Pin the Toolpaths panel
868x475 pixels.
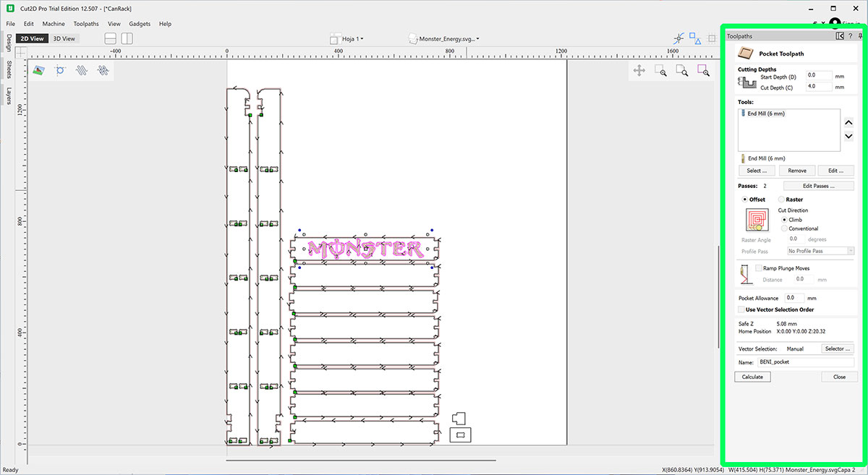click(860, 35)
